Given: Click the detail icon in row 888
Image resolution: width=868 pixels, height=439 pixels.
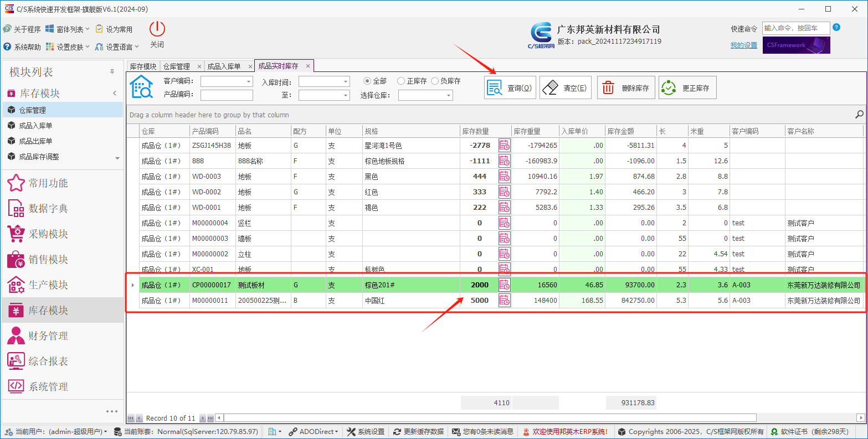Looking at the screenshot, I should pos(505,161).
